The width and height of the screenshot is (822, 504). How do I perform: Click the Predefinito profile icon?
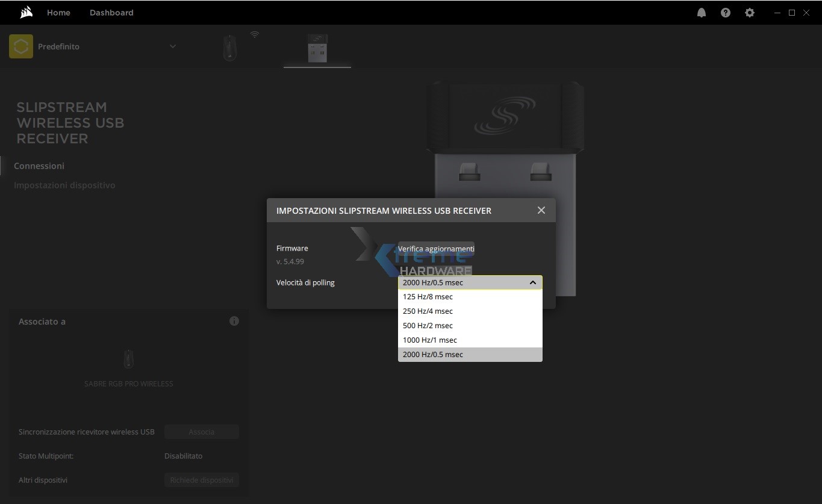coord(21,46)
